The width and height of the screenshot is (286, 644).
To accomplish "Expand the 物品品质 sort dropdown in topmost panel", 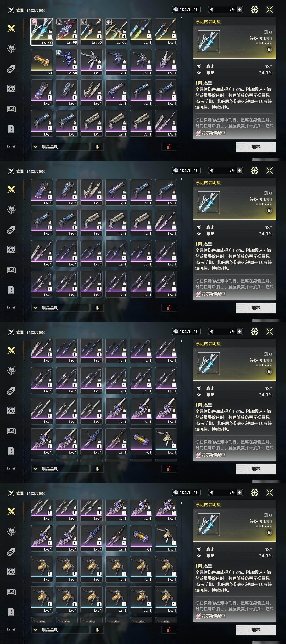I will 60,147.
